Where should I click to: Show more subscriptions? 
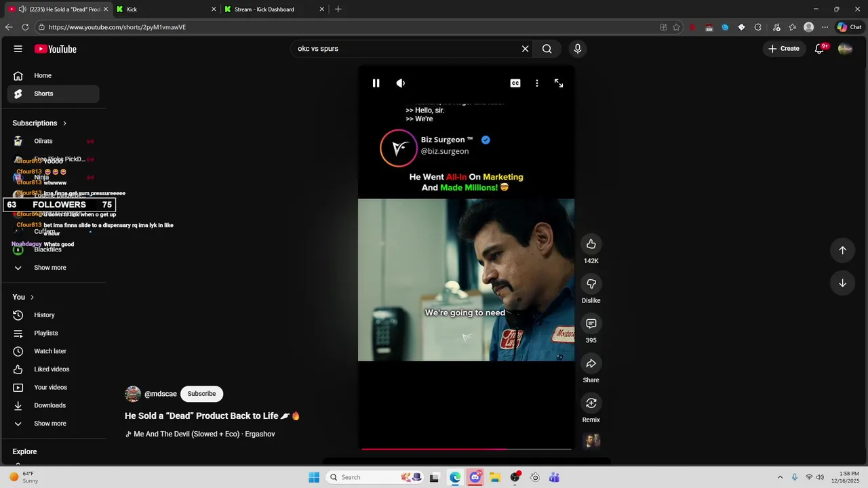click(53, 268)
